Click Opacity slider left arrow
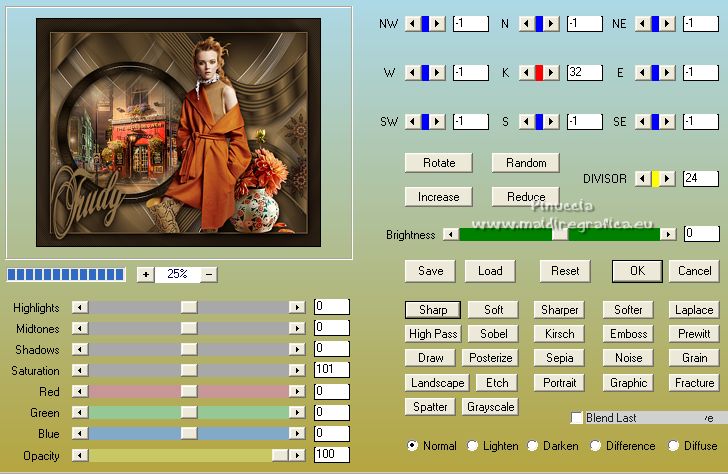Viewport: 728px width, 474px height. pos(80,455)
